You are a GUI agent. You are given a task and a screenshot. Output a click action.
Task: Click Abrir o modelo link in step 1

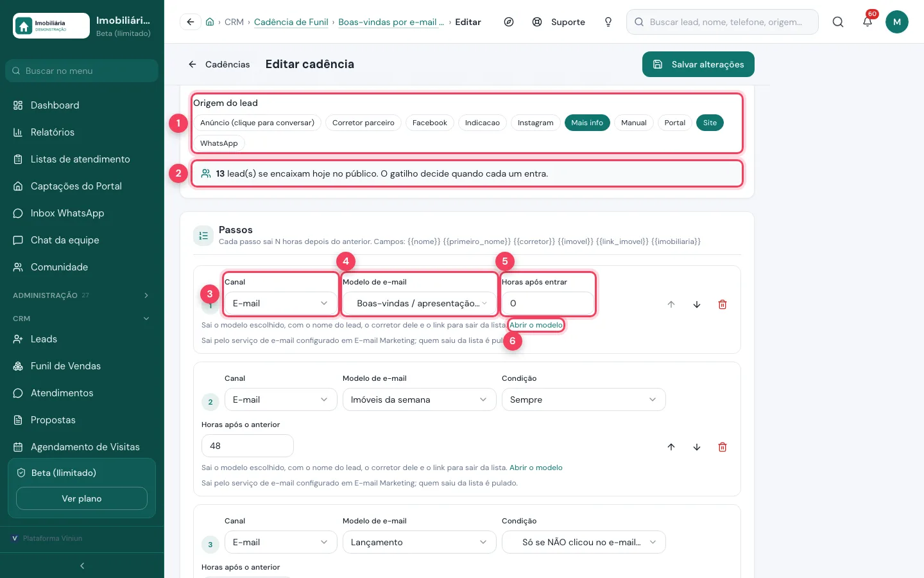[x=536, y=325]
